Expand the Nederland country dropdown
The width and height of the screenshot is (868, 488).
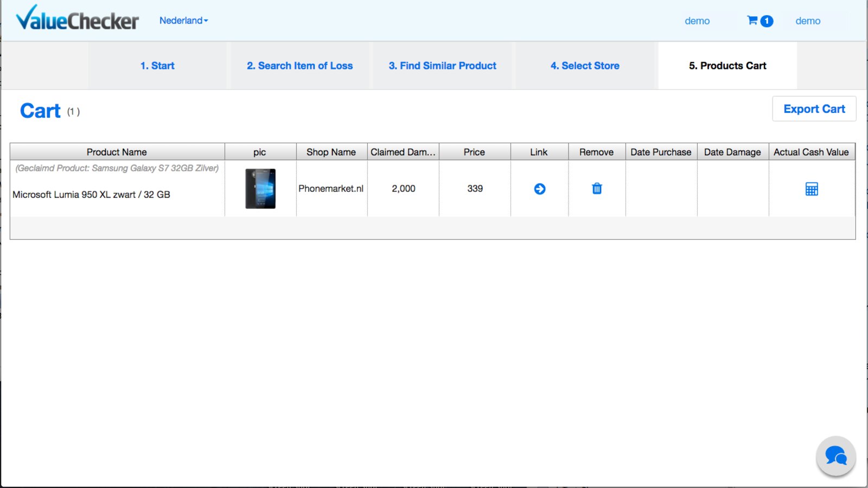pos(183,21)
